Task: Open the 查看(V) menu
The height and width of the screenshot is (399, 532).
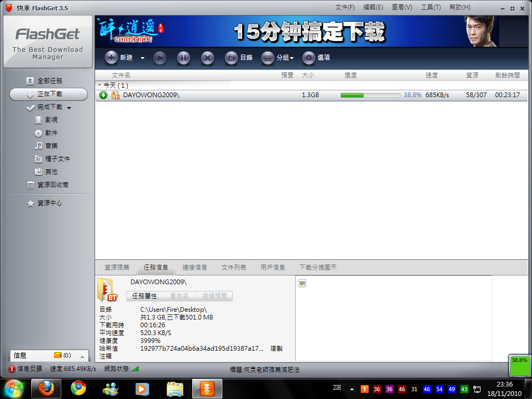Action: [402, 7]
